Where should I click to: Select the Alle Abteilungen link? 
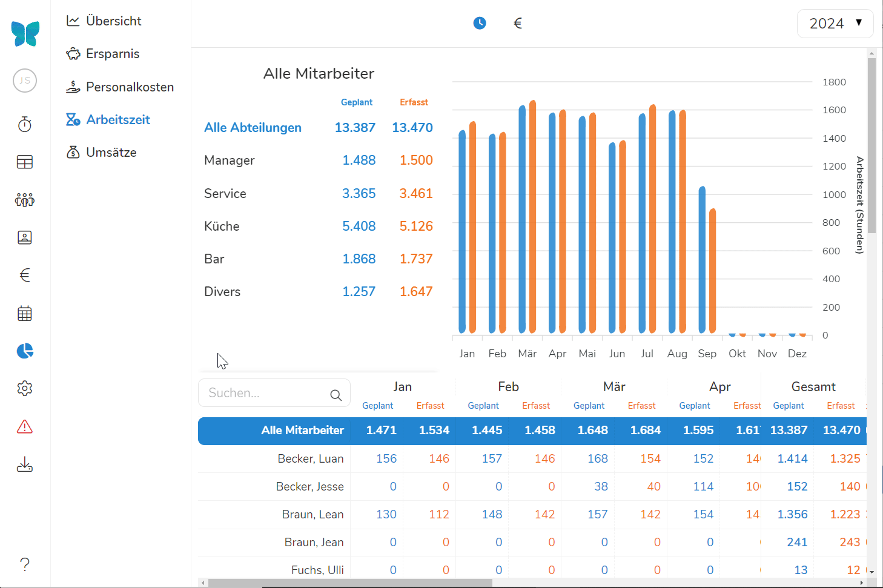253,128
